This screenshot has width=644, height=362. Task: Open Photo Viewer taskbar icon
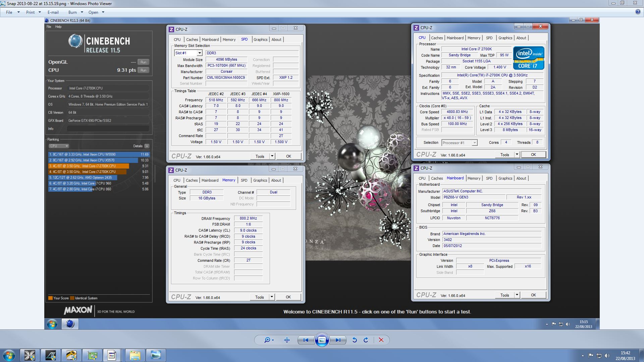coord(156,355)
